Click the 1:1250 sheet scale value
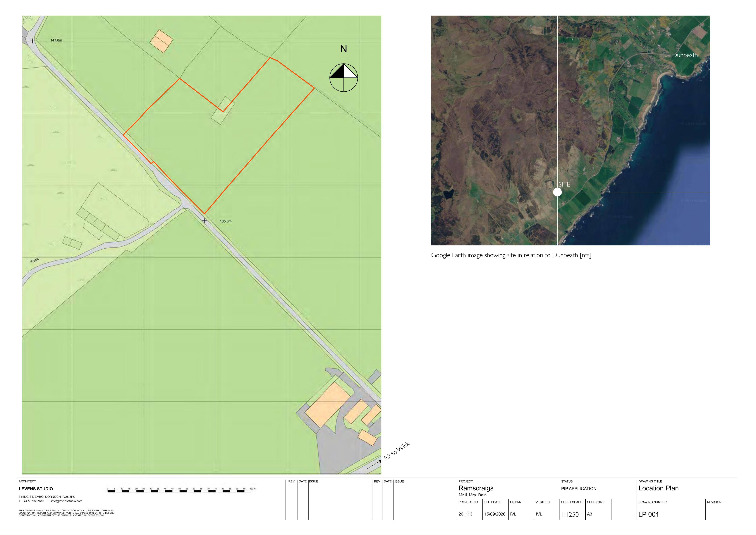 click(x=570, y=515)
